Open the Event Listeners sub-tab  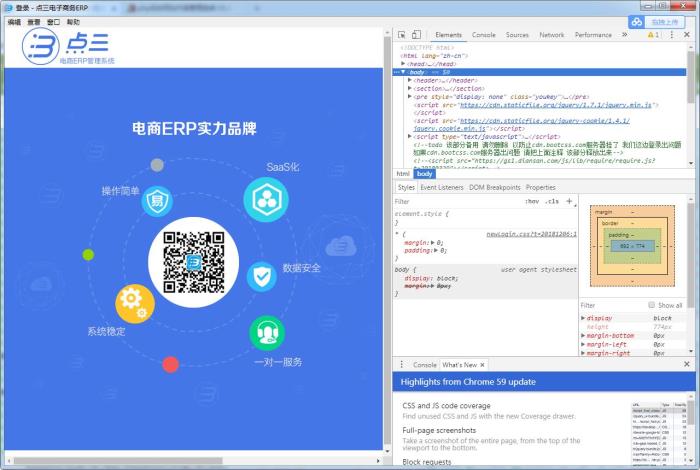pyautogui.click(x=442, y=187)
